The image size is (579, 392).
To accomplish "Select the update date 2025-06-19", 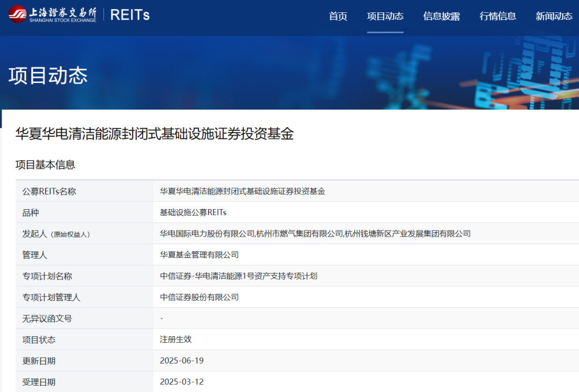I will (x=182, y=360).
